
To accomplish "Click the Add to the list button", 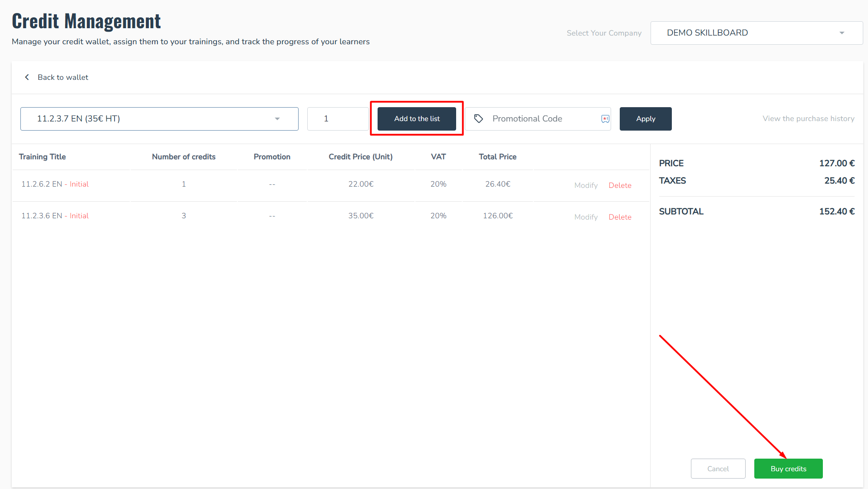I will (417, 119).
